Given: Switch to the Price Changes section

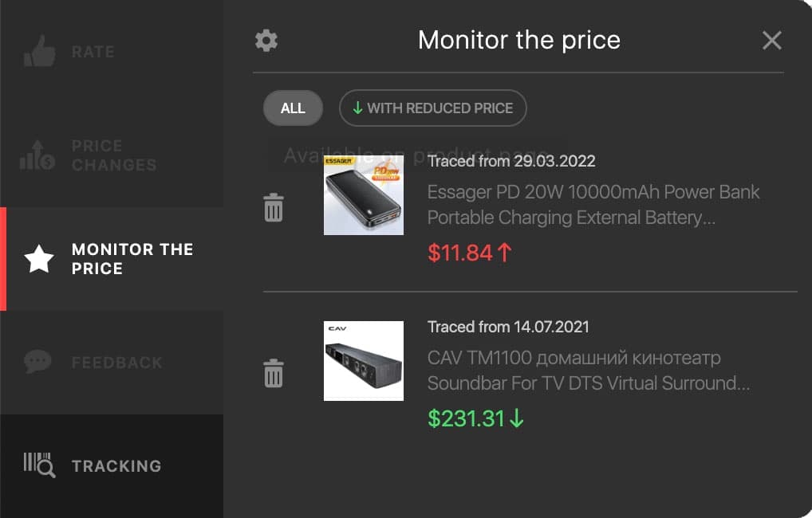Looking at the screenshot, I should (x=114, y=155).
